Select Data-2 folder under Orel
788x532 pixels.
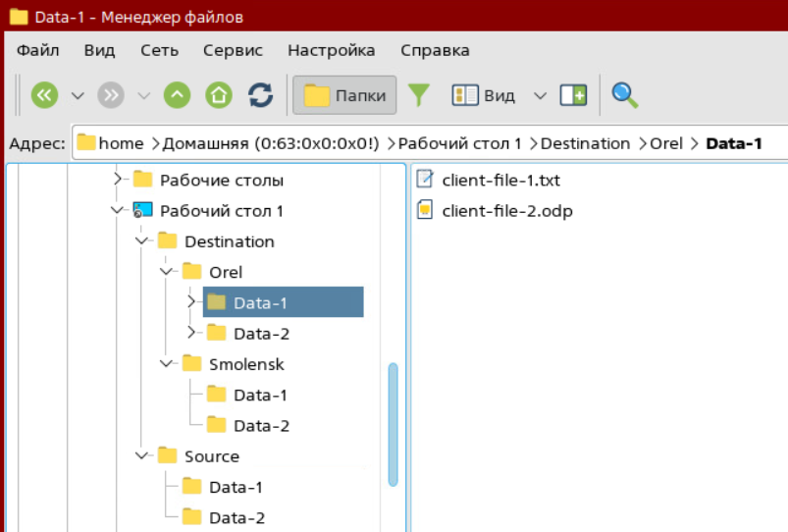pos(261,334)
